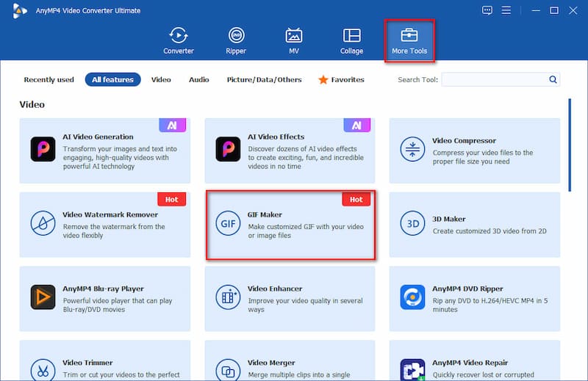
Task: Open the AnyMP4 Video Repair title
Action: pos(470,363)
